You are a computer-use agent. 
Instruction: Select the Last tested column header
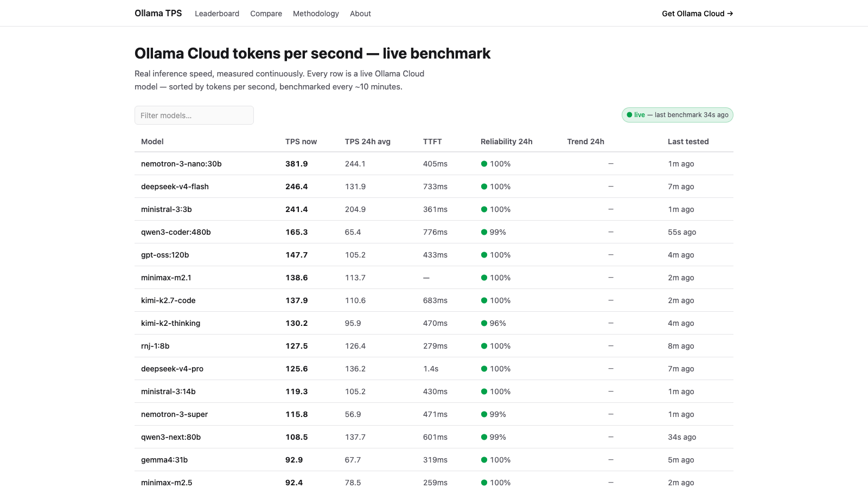(688, 142)
